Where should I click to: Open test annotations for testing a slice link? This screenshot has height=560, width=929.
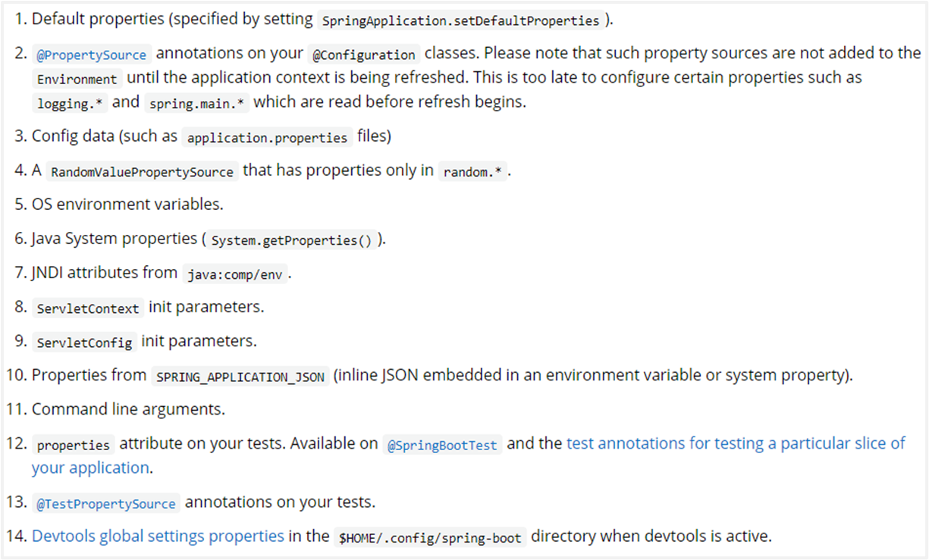point(469,455)
